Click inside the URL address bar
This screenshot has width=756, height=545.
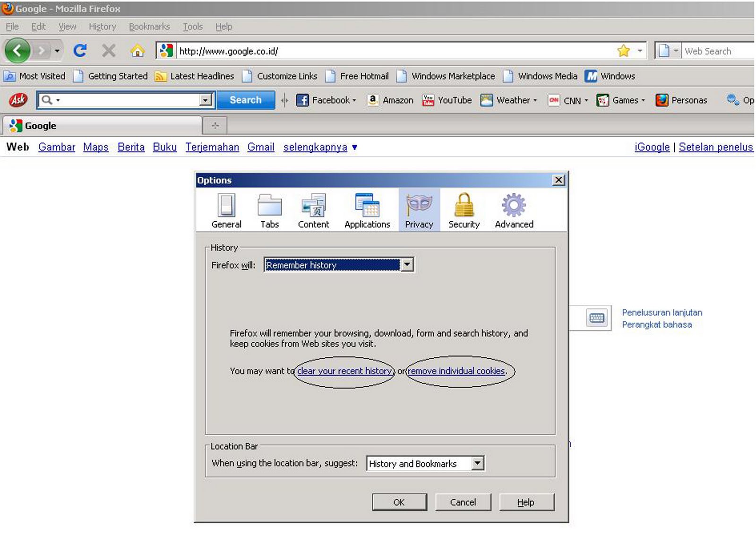(392, 51)
